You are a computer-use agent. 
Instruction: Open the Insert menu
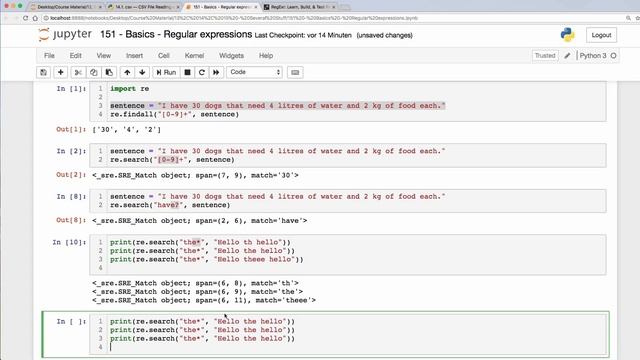pos(134,56)
